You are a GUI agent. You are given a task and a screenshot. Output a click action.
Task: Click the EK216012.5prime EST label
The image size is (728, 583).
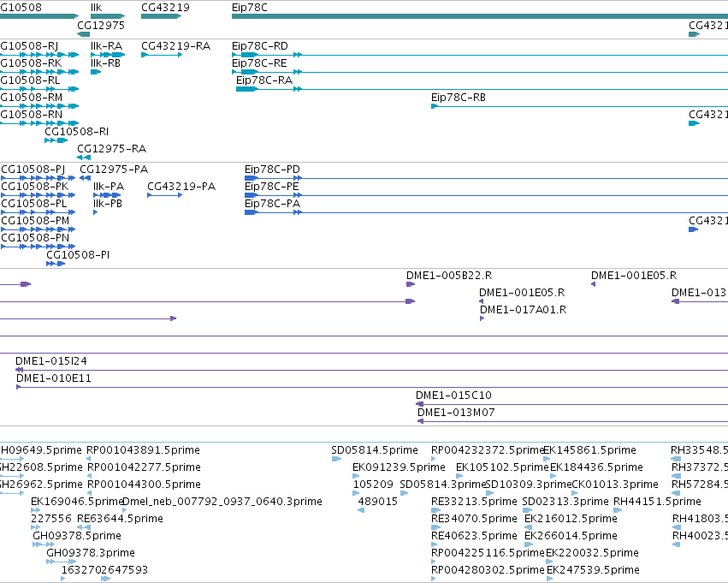[x=571, y=519]
